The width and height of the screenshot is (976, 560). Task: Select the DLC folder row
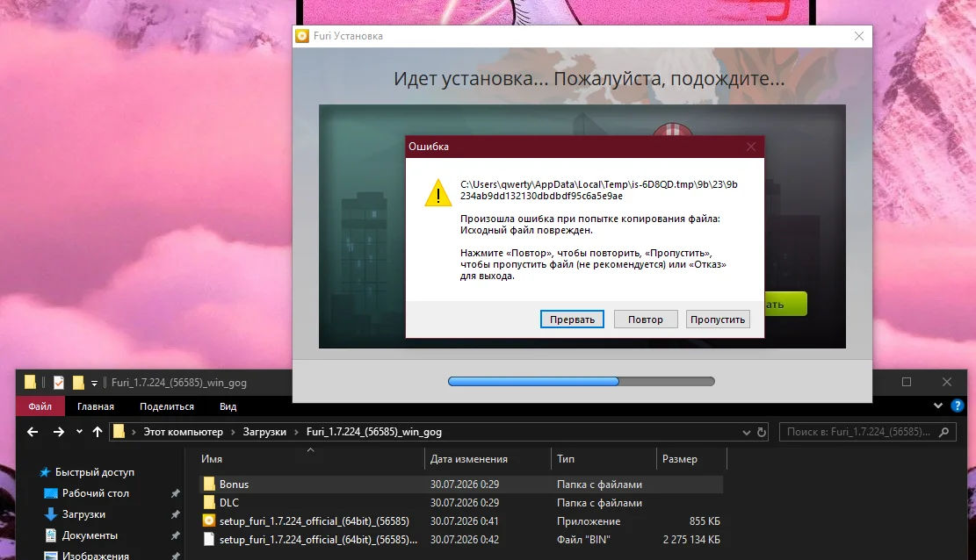[x=461, y=503]
